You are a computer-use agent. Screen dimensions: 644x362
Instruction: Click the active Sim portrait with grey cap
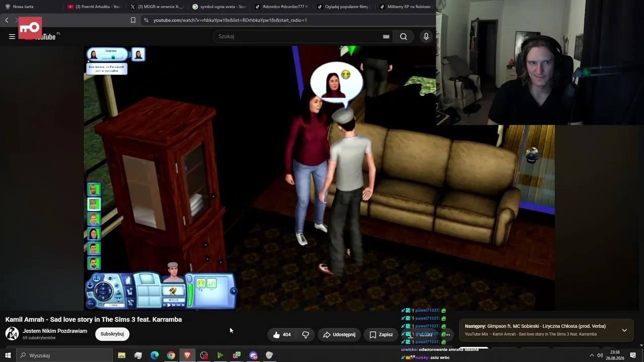coord(173,272)
